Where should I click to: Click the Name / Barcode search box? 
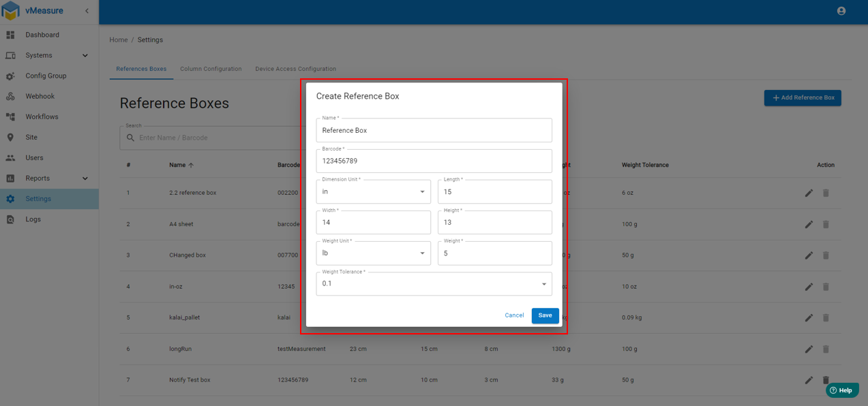pos(211,138)
